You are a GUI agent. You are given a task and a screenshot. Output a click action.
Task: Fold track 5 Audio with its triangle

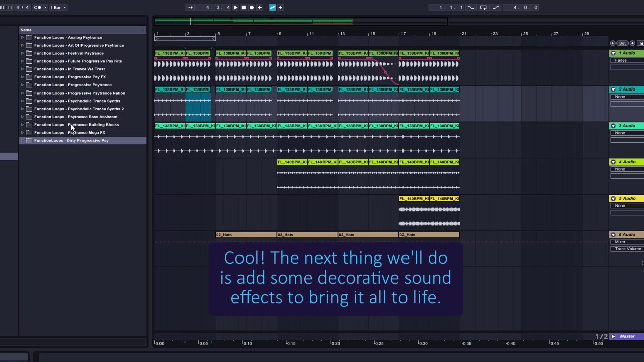pos(613,198)
